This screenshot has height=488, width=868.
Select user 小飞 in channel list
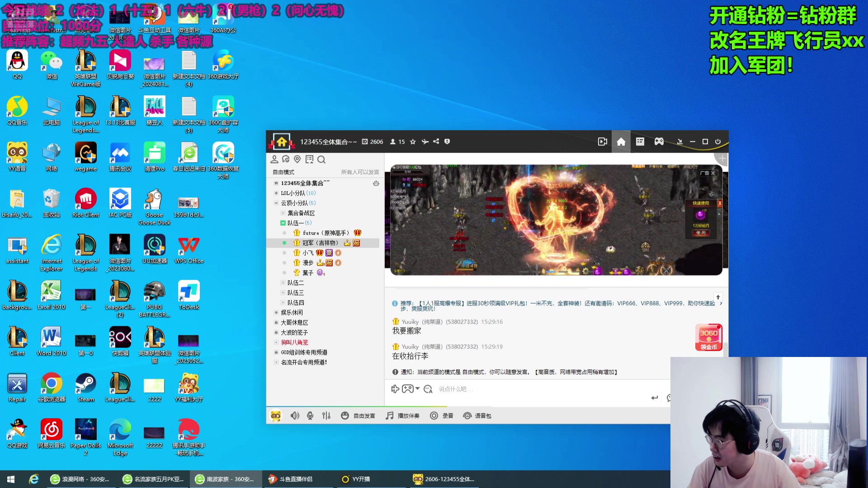point(308,253)
